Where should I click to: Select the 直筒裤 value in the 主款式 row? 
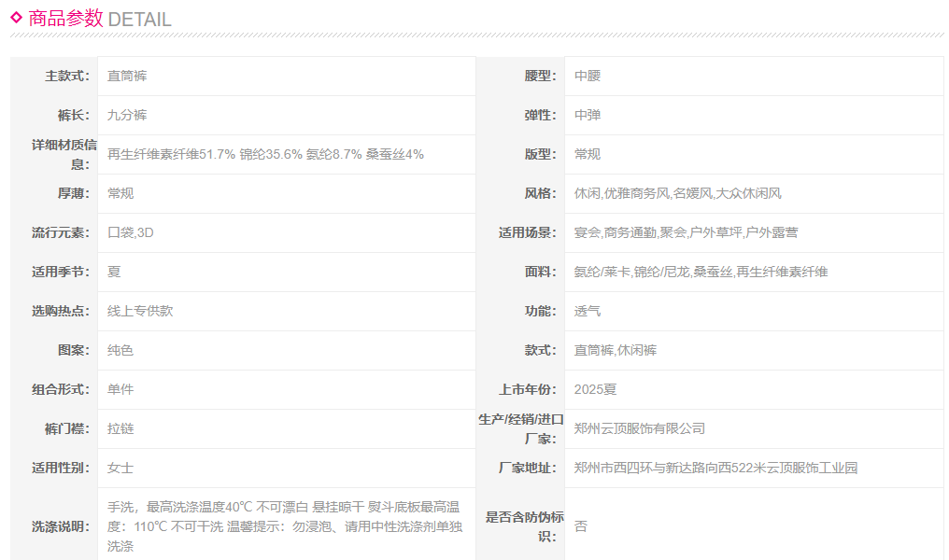pyautogui.click(x=127, y=76)
